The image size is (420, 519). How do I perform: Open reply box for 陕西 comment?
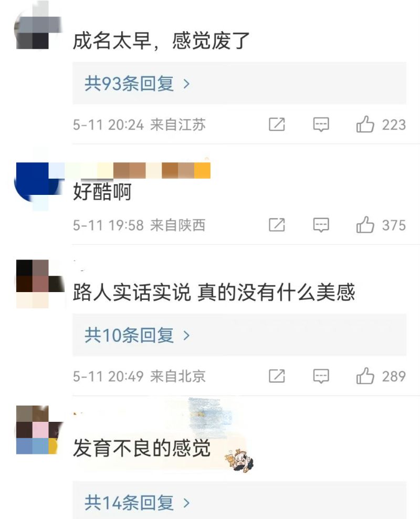(321, 225)
